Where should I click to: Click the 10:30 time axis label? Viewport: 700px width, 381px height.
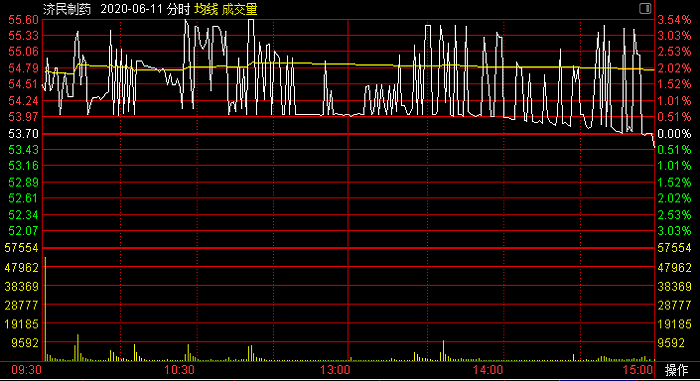point(179,370)
